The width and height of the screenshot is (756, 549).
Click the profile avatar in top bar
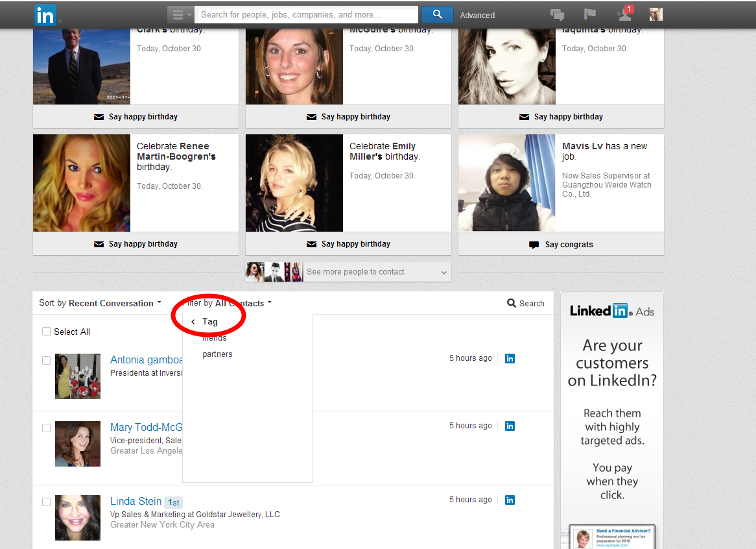[x=656, y=14]
